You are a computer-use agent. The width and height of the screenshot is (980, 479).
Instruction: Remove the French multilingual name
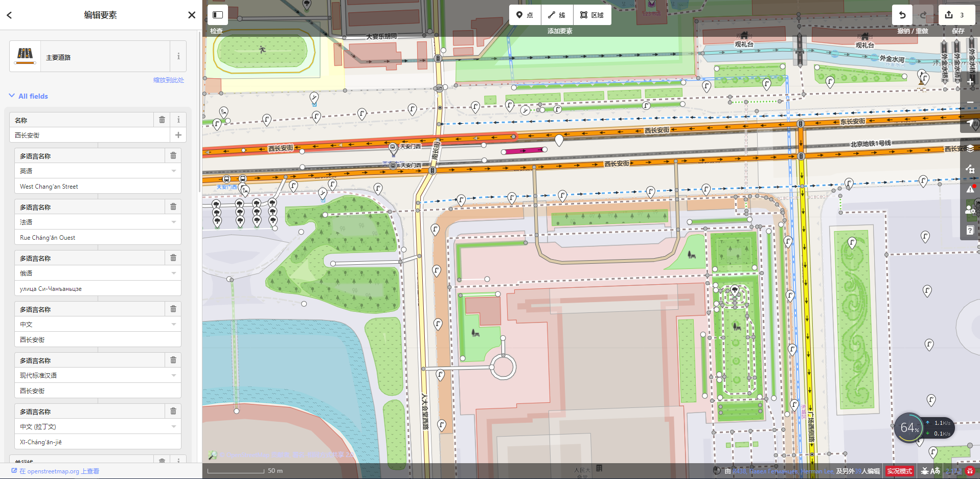(x=173, y=207)
